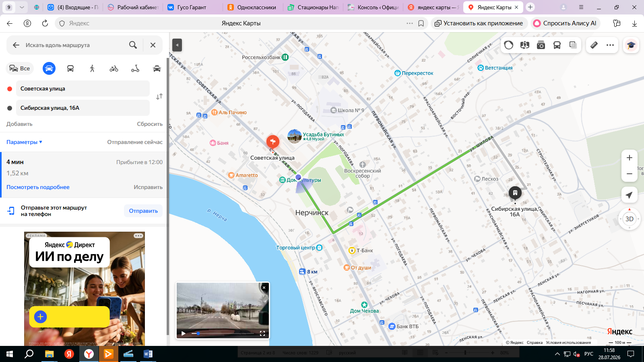Expand the tab group dropdown arrow
The image size is (644, 362).
tap(22, 7)
